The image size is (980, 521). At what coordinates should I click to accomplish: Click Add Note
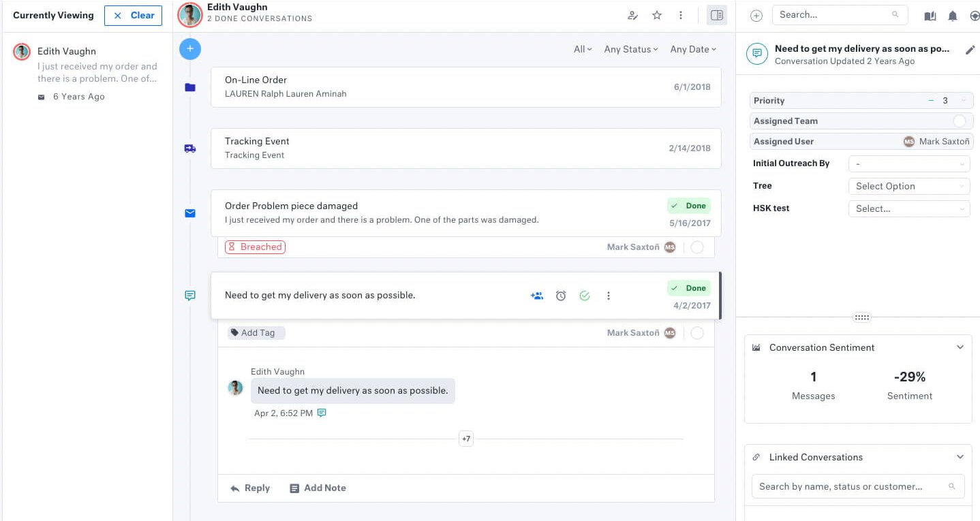pos(318,488)
